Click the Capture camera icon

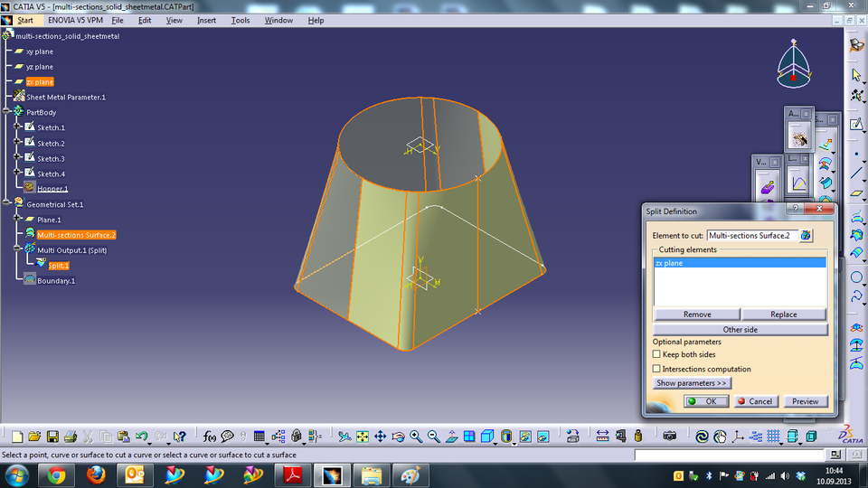(669, 436)
